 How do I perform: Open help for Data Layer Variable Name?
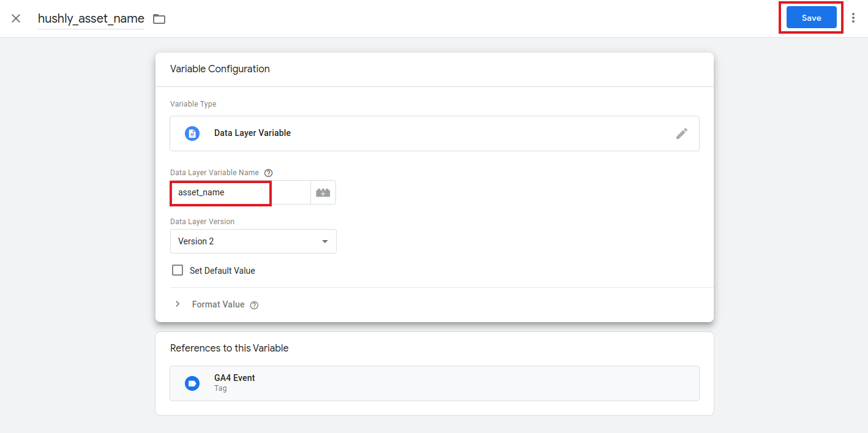pyautogui.click(x=268, y=173)
